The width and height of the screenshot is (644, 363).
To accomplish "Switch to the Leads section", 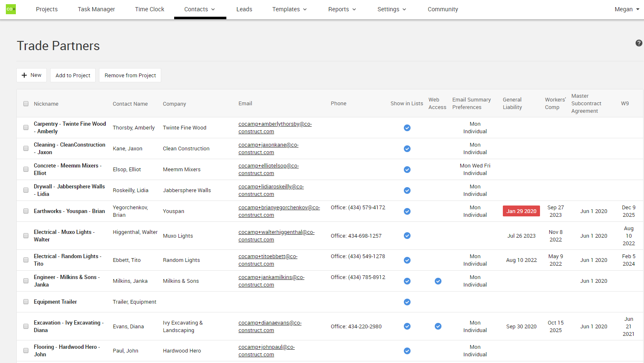I will click(244, 9).
